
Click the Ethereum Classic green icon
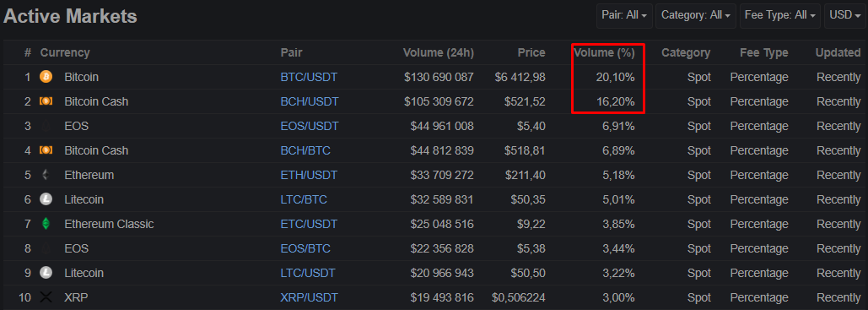(46, 224)
